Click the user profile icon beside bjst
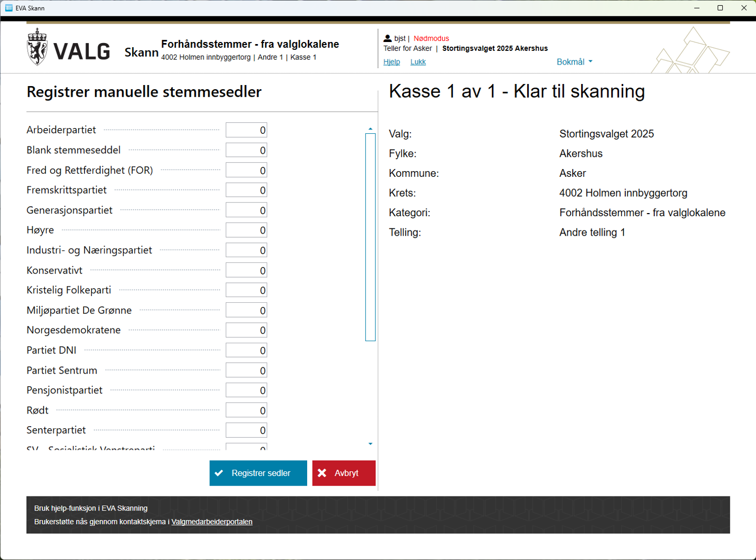Screen dimensions: 756x560 click(387, 38)
